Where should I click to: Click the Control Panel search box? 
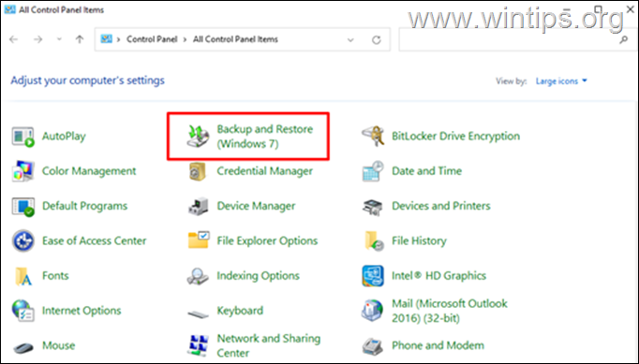tap(516, 39)
